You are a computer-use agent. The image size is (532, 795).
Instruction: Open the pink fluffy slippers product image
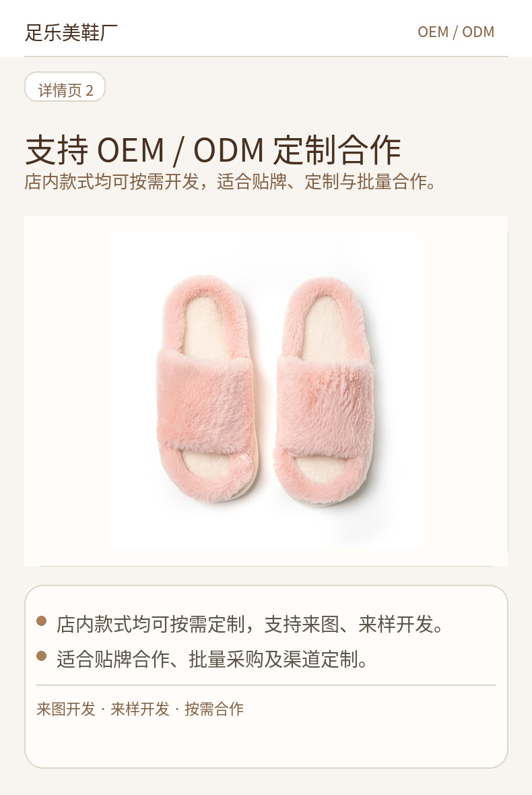(266, 390)
